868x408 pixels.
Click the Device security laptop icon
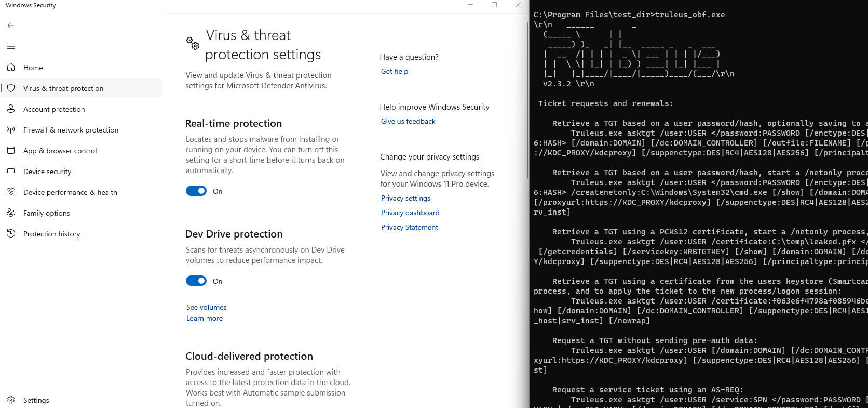11,171
